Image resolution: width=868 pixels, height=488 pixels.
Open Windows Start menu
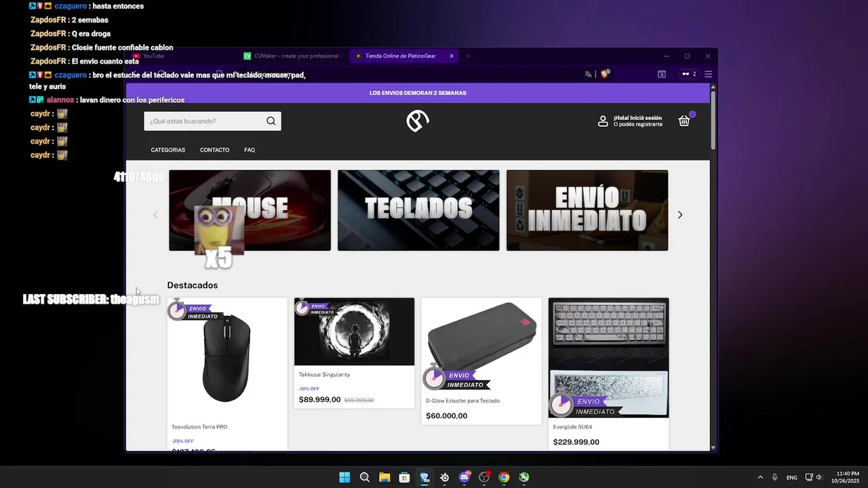[x=344, y=477]
